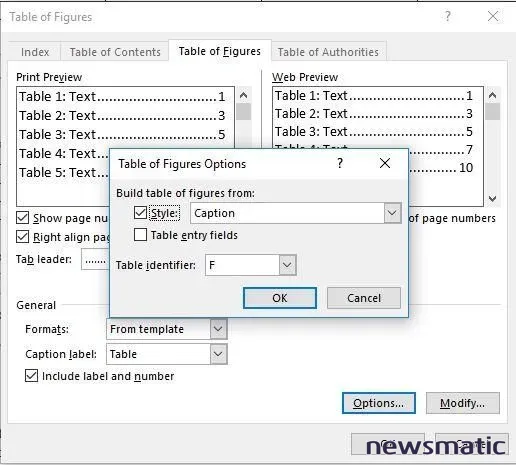Click the From template formats field
Viewport: 516px width, 465px height.
(x=158, y=329)
